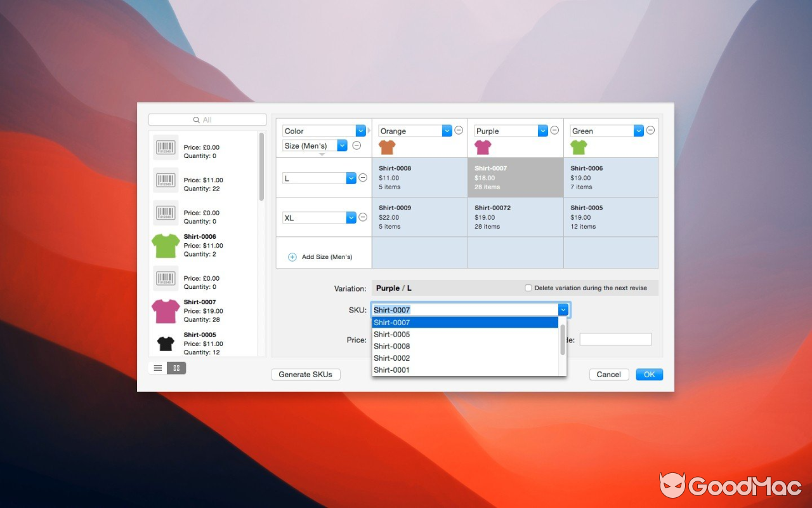The width and height of the screenshot is (812, 508).
Task: Click the barcode icon on the topmost sidebar item
Action: tap(165, 147)
